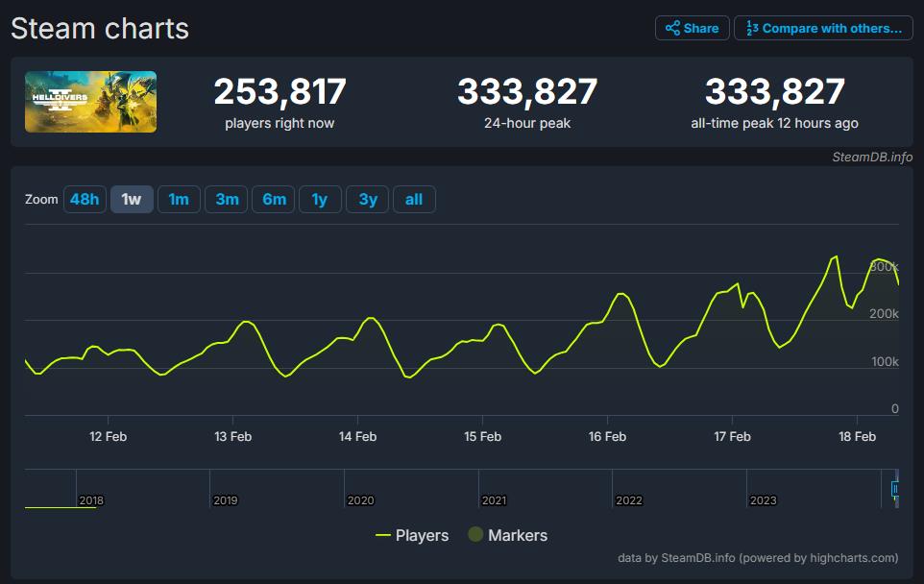Click the share icon in Share button
Screen dimensions: 924x584
672,28
